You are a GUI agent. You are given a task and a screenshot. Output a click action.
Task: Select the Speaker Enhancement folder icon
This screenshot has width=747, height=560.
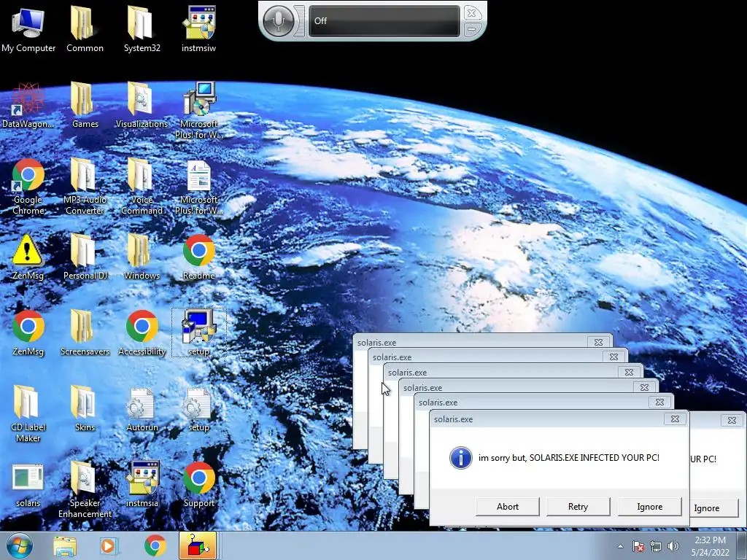pyautogui.click(x=85, y=489)
